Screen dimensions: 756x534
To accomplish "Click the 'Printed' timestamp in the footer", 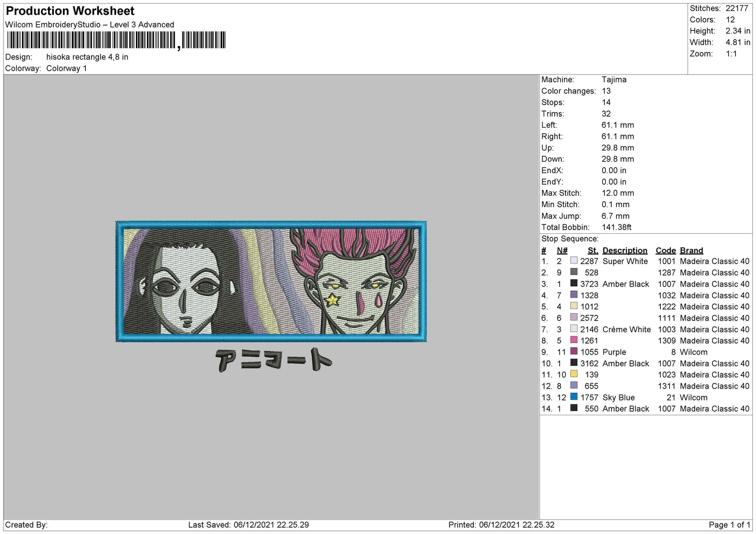I will 501,525.
